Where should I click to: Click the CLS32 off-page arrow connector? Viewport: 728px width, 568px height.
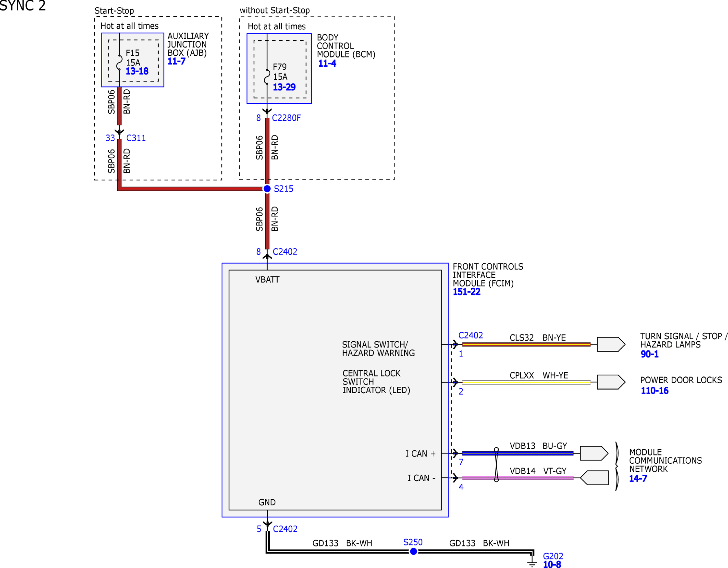point(611,344)
